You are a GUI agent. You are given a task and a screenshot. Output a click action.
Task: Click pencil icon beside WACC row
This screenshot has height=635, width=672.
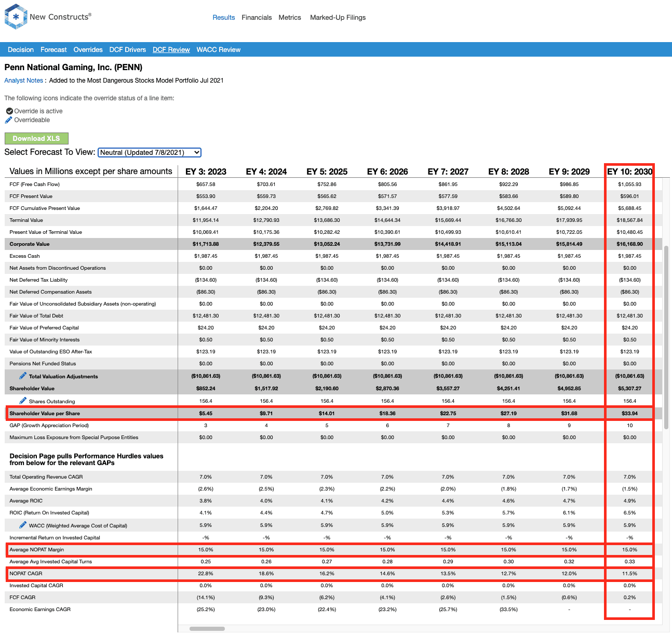click(23, 525)
